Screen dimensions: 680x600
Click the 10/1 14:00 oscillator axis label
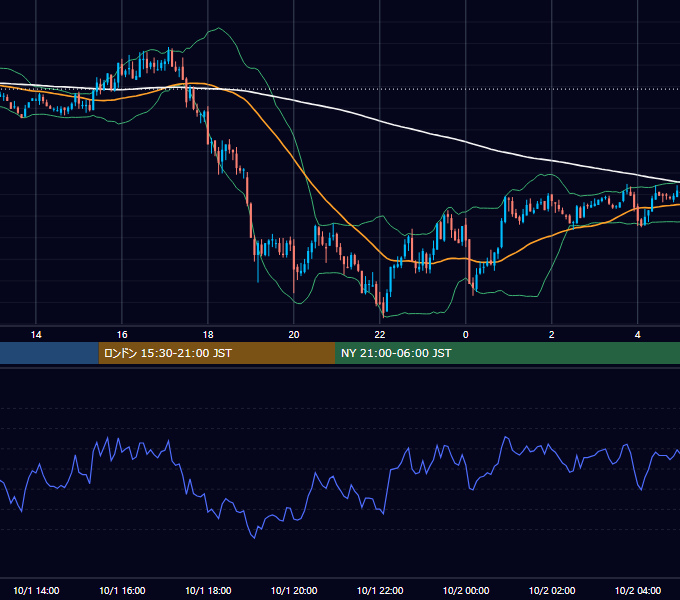tap(36, 590)
